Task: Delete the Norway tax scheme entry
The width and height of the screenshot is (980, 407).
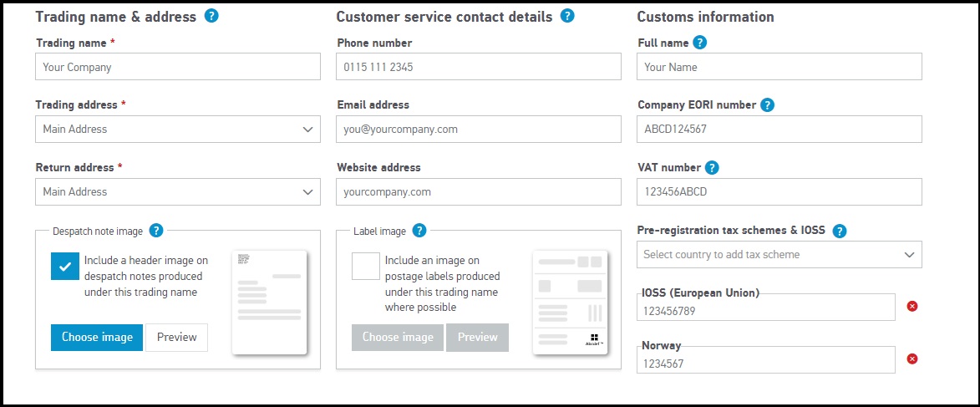Action: click(x=912, y=359)
